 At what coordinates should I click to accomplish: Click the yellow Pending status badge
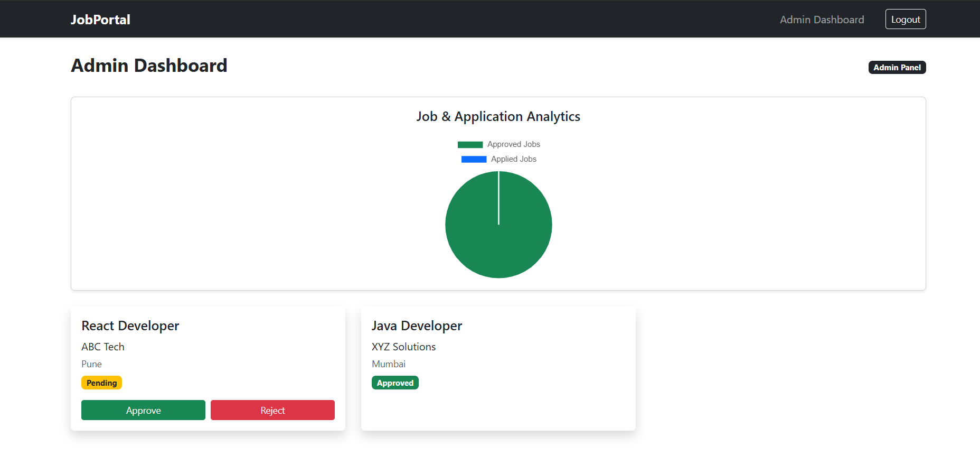pos(101,383)
